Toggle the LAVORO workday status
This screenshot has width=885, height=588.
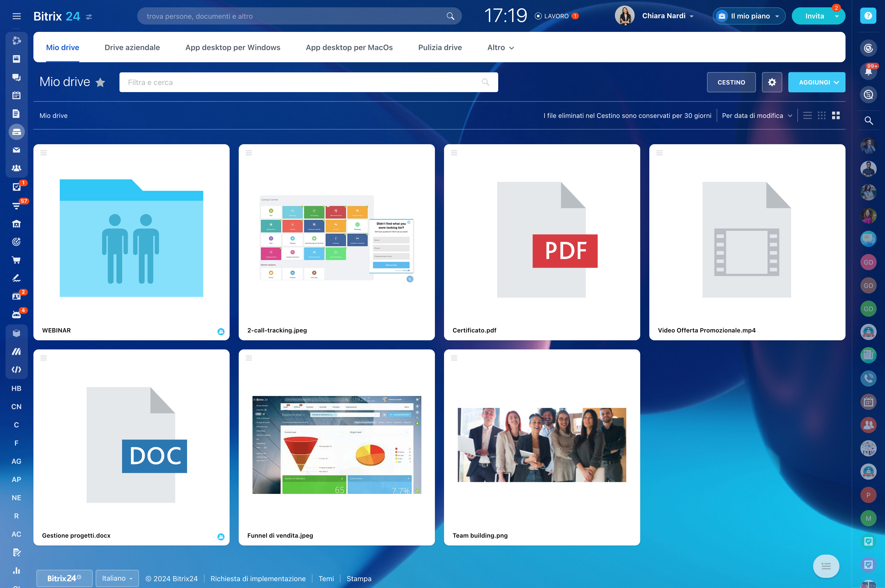click(556, 16)
